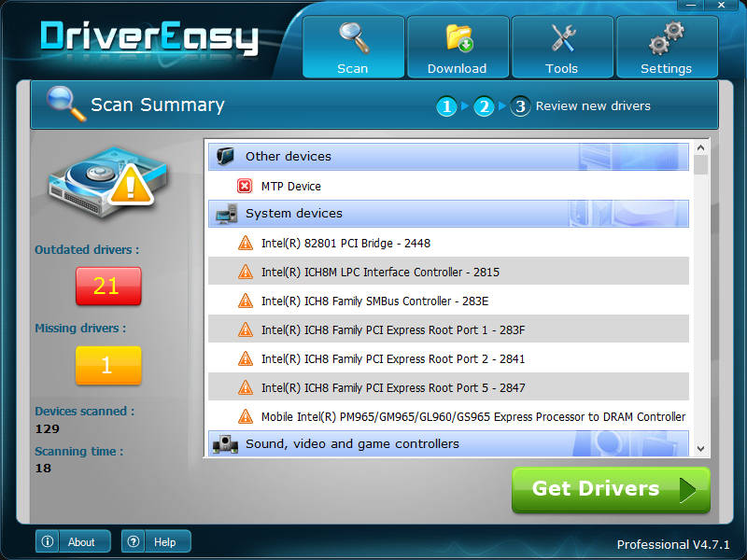Click warning icon for ICH8M LPC Interface Controller
Image resolution: width=747 pixels, height=560 pixels.
[246, 272]
